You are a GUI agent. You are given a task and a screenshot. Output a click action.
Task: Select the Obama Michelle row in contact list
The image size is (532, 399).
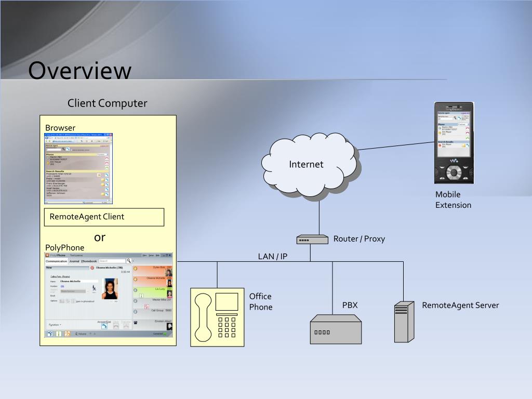[x=153, y=282]
